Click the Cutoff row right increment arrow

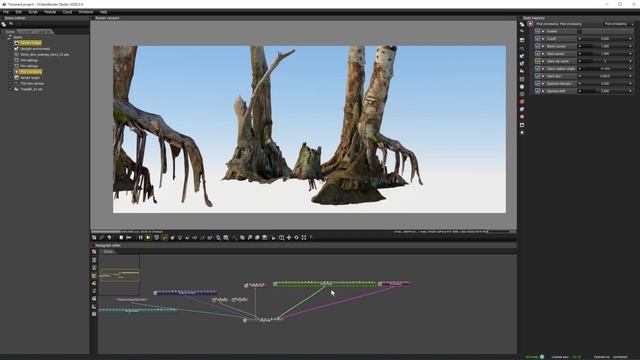(x=631, y=38)
